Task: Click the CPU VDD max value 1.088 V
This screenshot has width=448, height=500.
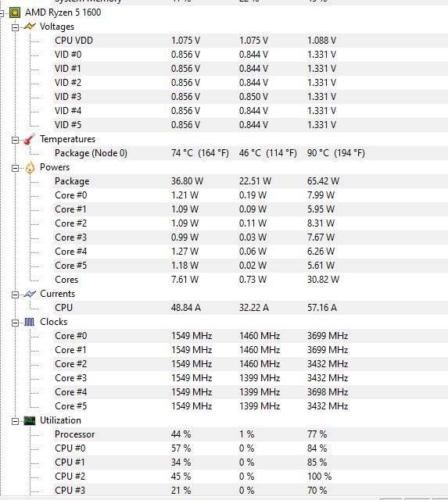Action: coord(321,41)
